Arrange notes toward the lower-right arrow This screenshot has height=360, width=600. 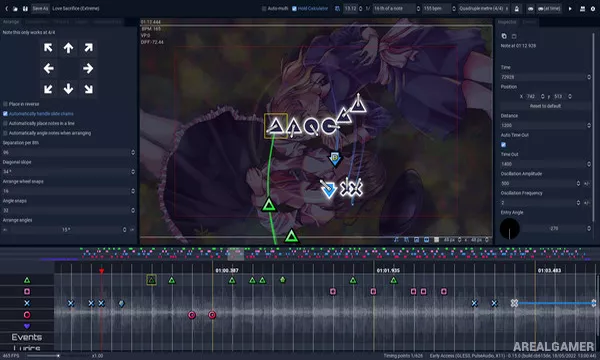(x=88, y=89)
